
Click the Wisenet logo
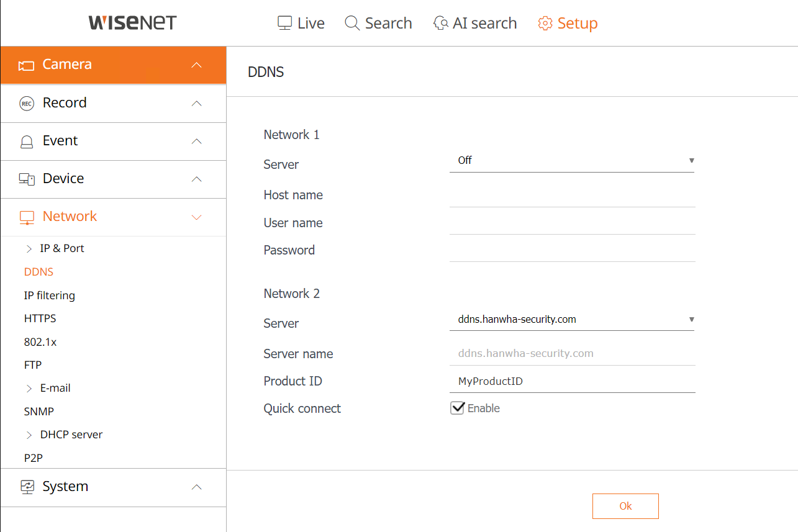(132, 23)
